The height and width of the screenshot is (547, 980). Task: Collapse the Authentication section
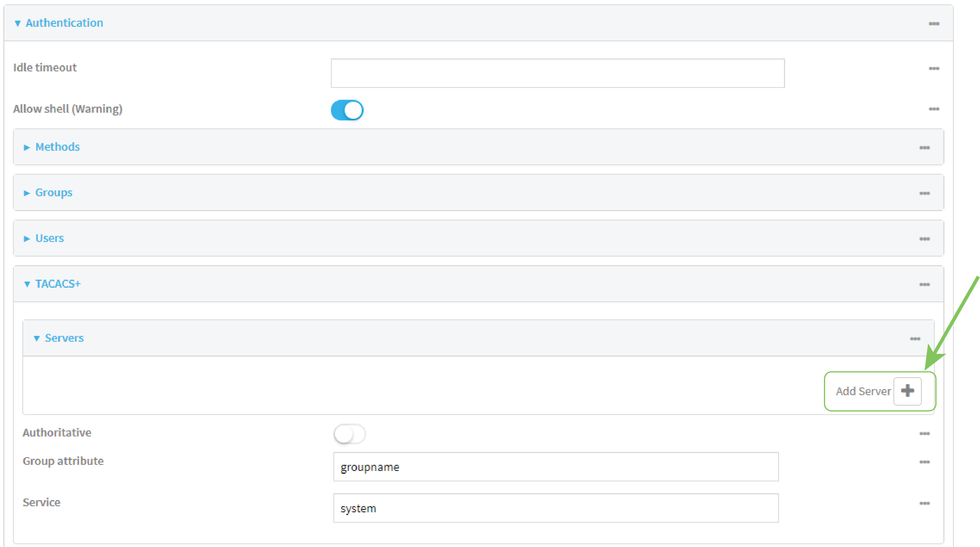(64, 23)
